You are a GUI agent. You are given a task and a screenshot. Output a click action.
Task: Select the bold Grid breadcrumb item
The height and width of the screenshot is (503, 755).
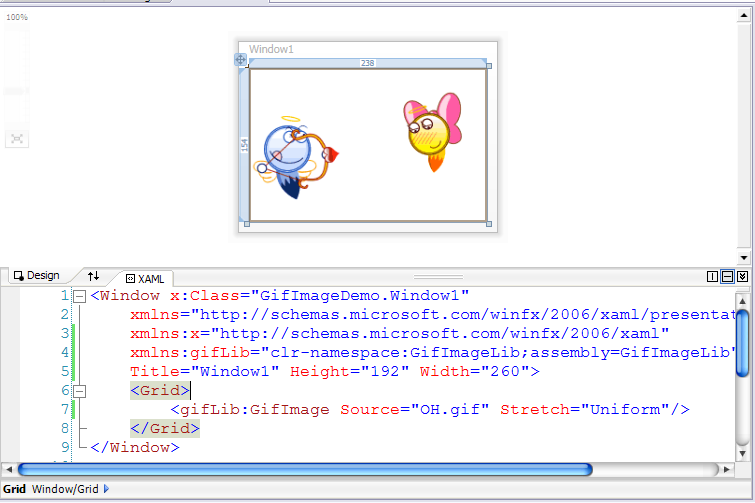14,489
